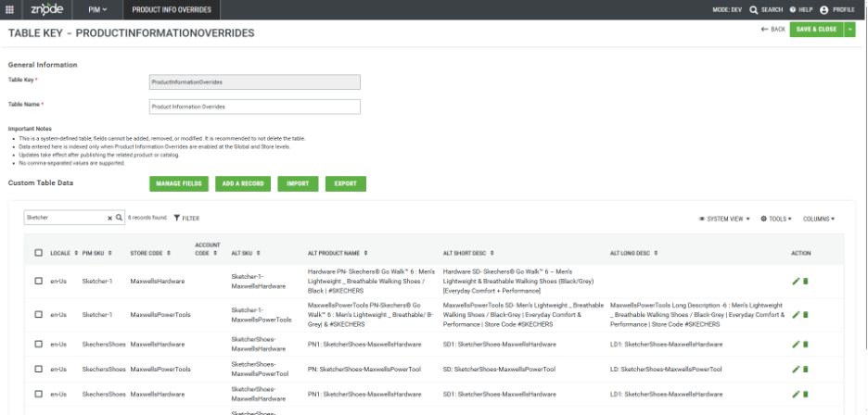Delete the PN1 SketcherShoes-MaxwellsHardware first record
Screen dimensions: 868x415
click(806, 345)
